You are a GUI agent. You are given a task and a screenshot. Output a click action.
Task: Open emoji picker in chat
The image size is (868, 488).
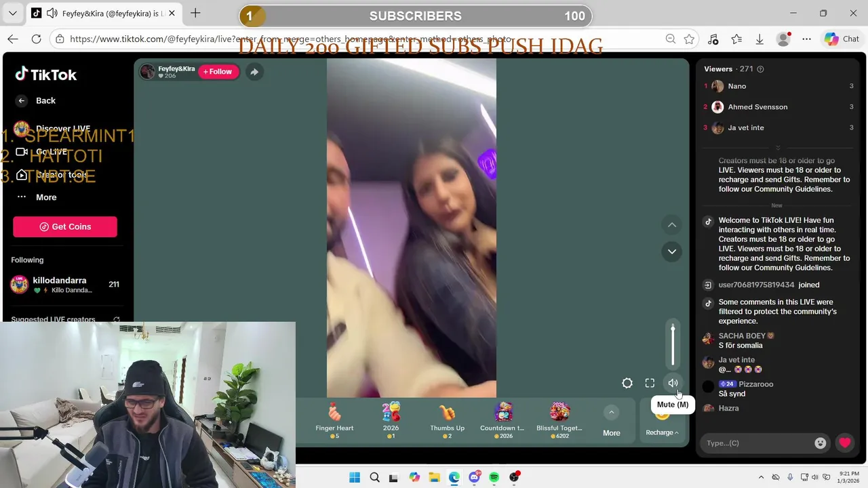click(821, 443)
